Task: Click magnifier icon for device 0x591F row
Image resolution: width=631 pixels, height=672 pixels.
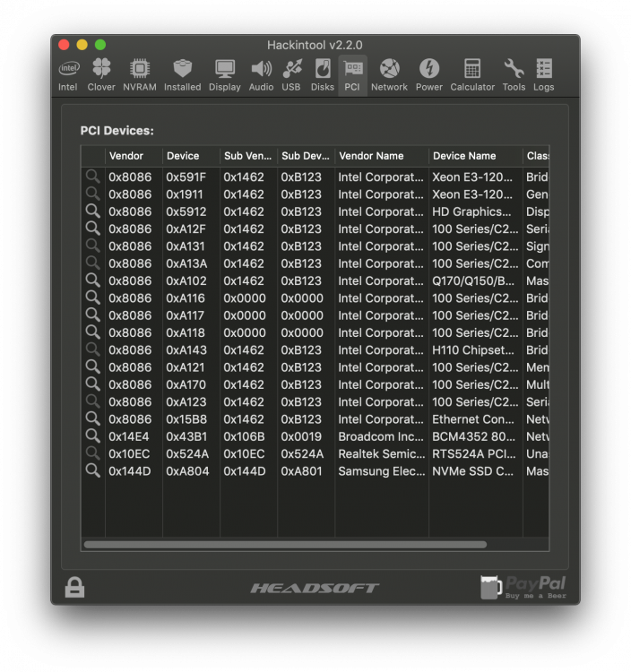Action: click(92, 177)
